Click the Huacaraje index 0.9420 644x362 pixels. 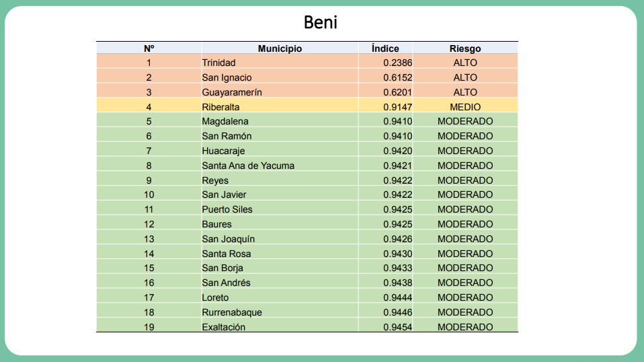pyautogui.click(x=397, y=151)
